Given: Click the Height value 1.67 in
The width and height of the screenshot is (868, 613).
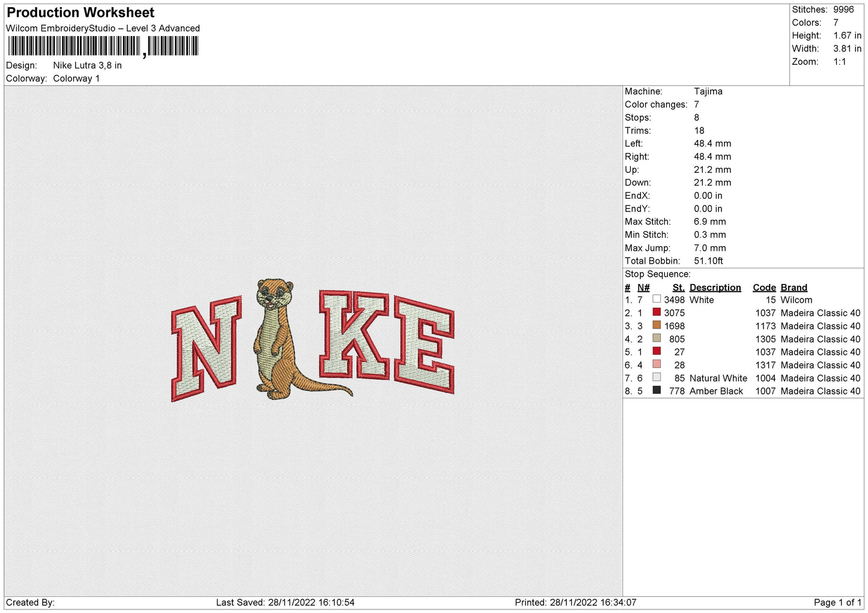Looking at the screenshot, I should click(847, 36).
